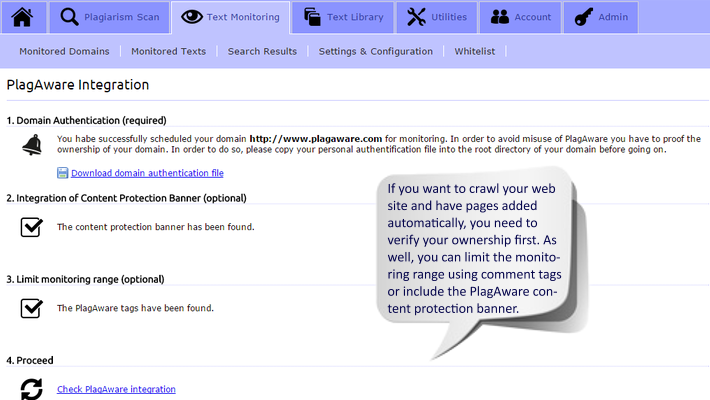Open the Utilities tab
Viewport: 710px width, 400px height.
tap(437, 17)
